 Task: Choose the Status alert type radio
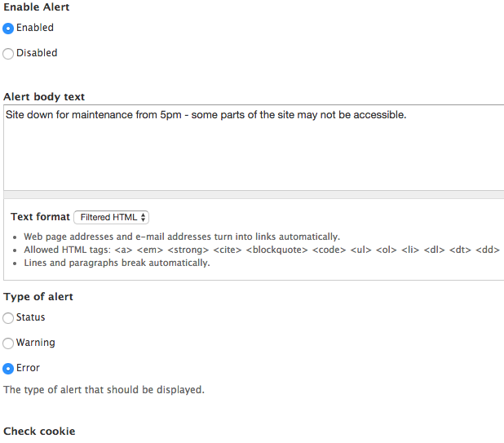click(x=8, y=318)
